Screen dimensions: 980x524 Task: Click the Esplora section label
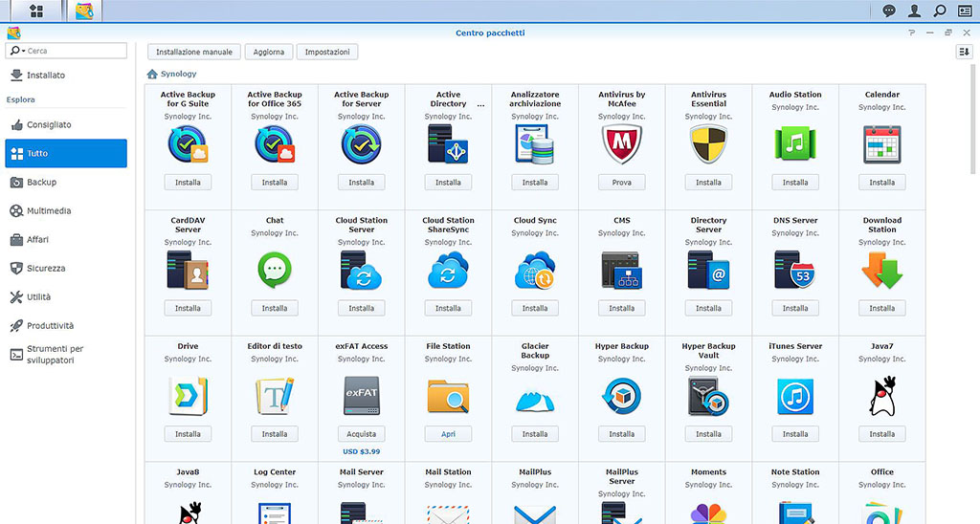21,99
